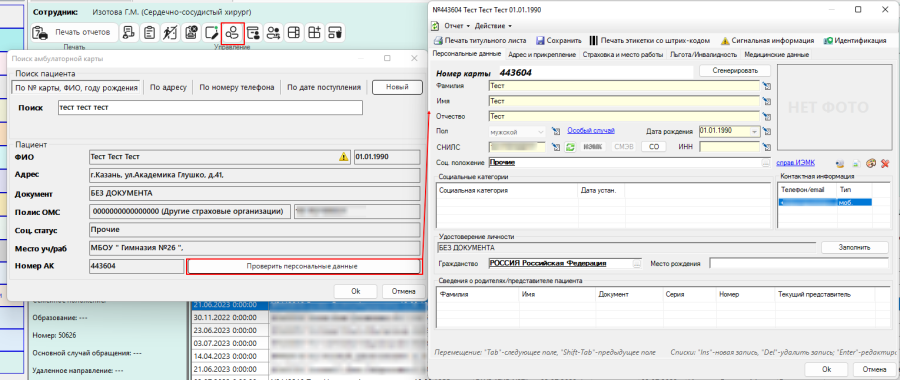Expand the Пол combo box

point(541,131)
